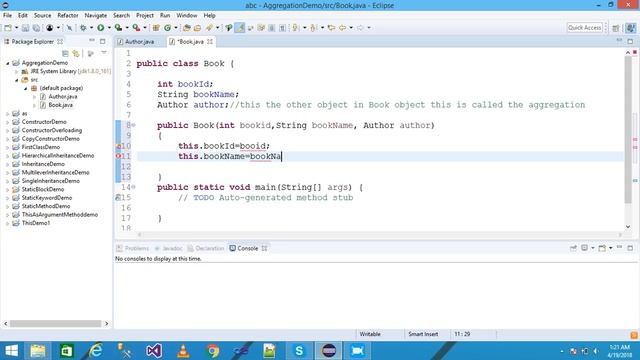Open the Project menu
The width and height of the screenshot is (640, 360).
pos(145,16)
